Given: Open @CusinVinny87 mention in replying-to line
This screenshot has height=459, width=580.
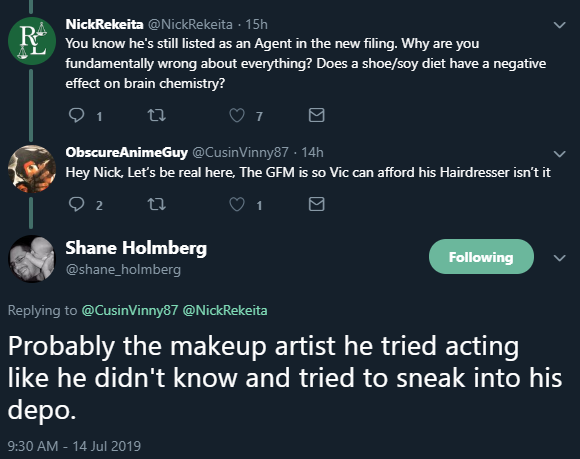Looking at the screenshot, I should point(129,310).
